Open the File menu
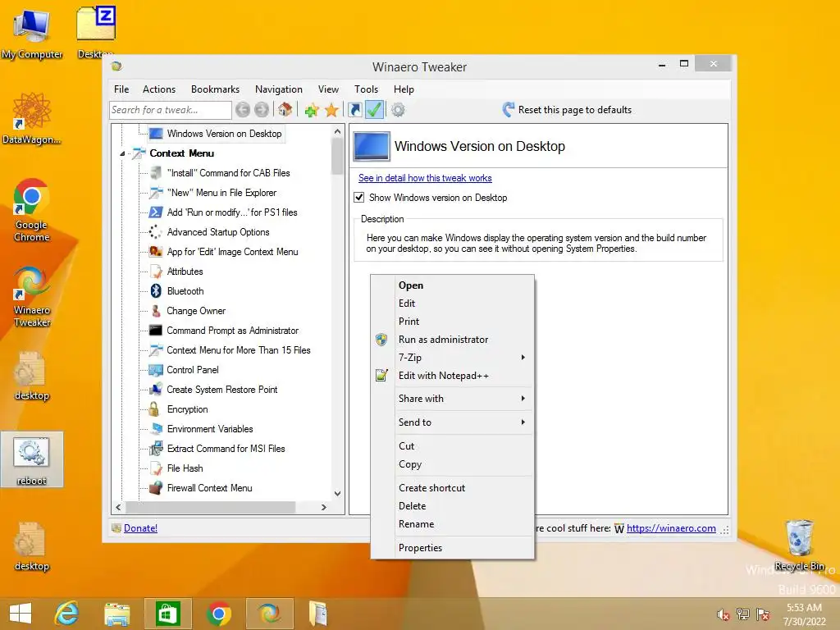This screenshot has height=630, width=840. pyautogui.click(x=121, y=89)
